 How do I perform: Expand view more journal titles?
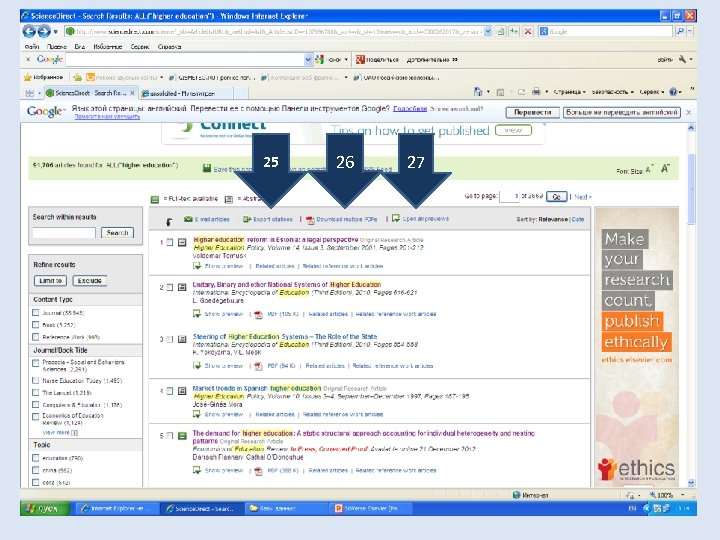(60, 433)
